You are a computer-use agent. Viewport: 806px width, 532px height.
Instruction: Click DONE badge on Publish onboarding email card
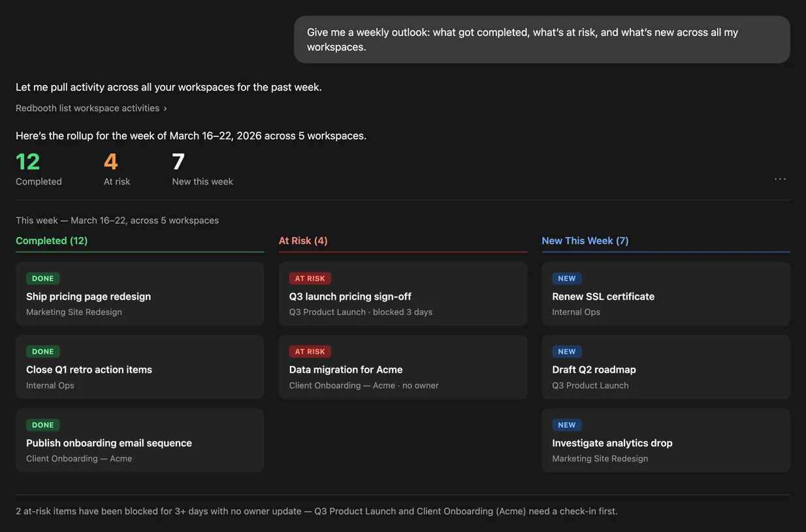43,425
